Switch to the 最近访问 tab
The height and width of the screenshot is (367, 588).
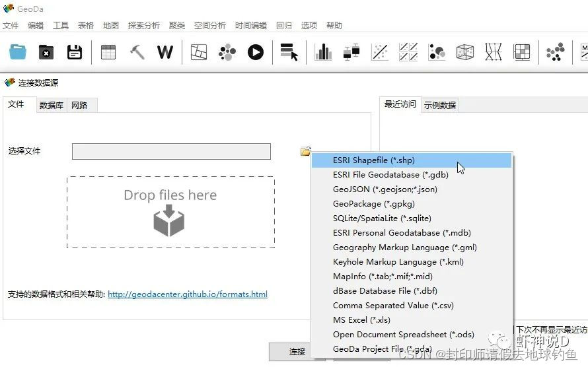tap(400, 104)
